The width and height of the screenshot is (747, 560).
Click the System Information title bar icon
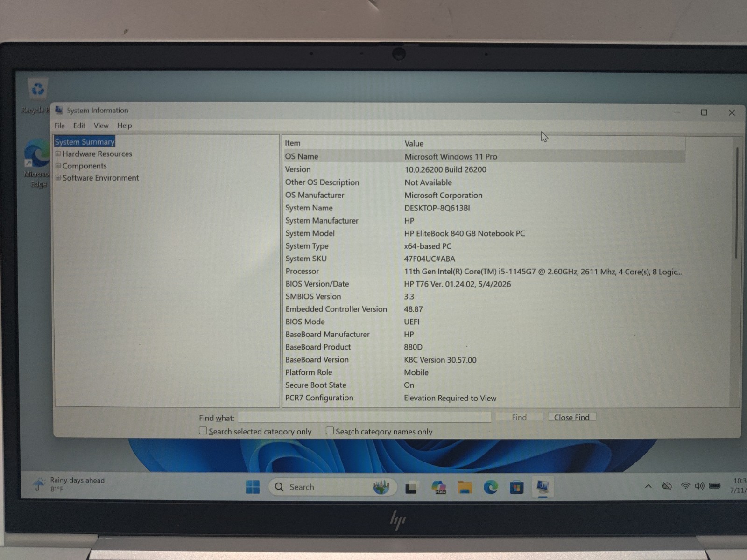coord(59,110)
